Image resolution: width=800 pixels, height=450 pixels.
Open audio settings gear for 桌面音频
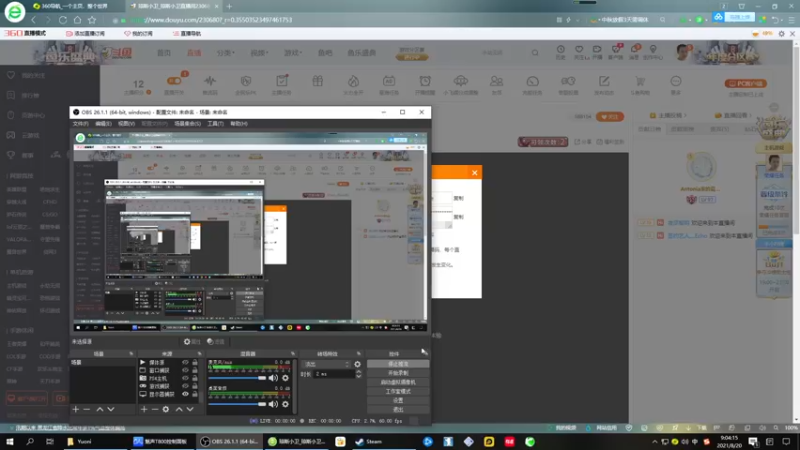285,404
